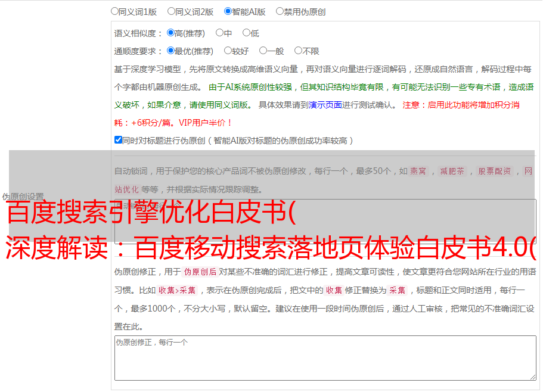Select 禁用伪原创 to disable rewriting
The width and height of the screenshot is (543, 392).
280,11
